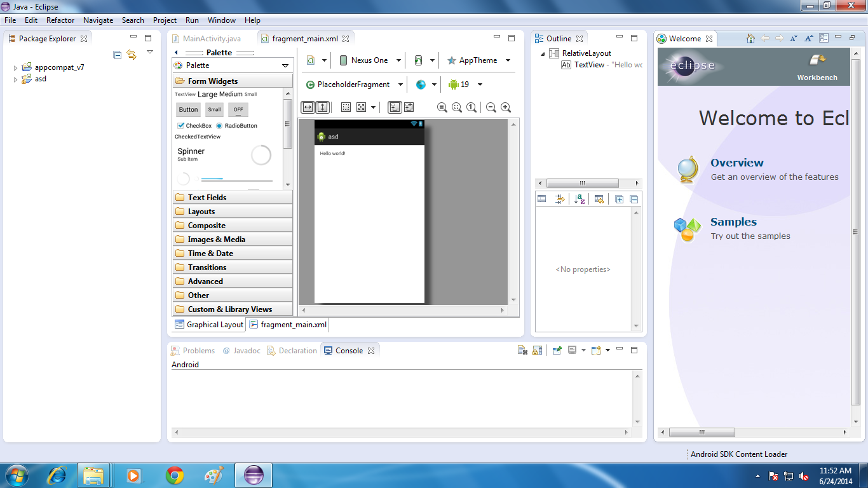Image resolution: width=868 pixels, height=488 pixels.
Task: Open the locale globe dropdown
Action: tap(426, 85)
